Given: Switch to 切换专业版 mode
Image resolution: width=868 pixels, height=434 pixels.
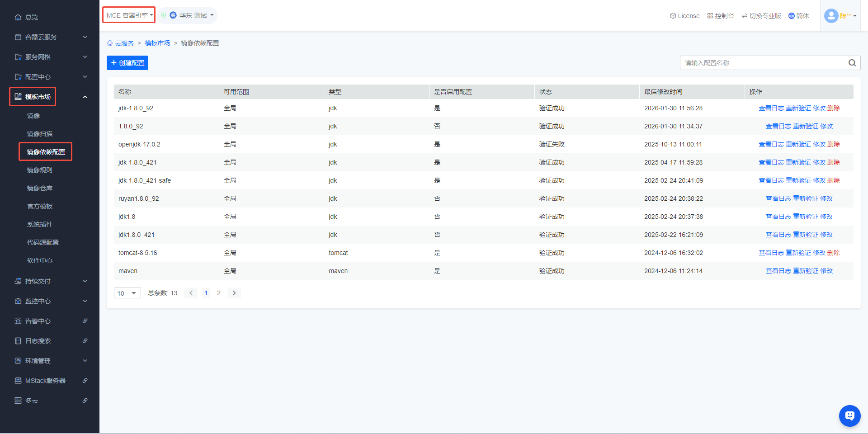Looking at the screenshot, I should pyautogui.click(x=761, y=16).
